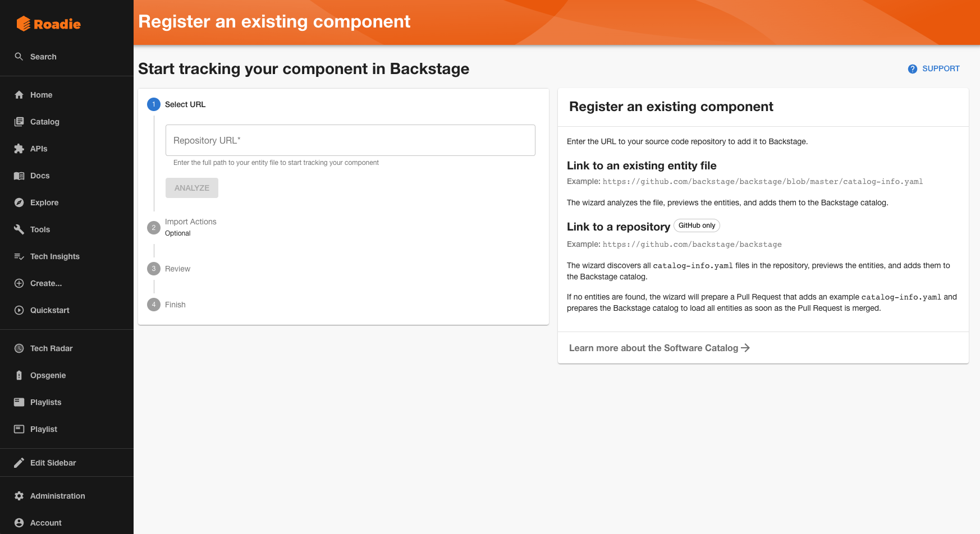The width and height of the screenshot is (980, 534).
Task: Click the Quickstart play icon
Action: click(x=19, y=310)
